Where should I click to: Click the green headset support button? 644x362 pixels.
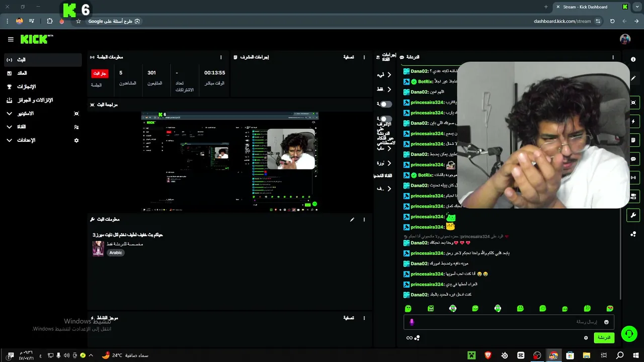(628, 333)
